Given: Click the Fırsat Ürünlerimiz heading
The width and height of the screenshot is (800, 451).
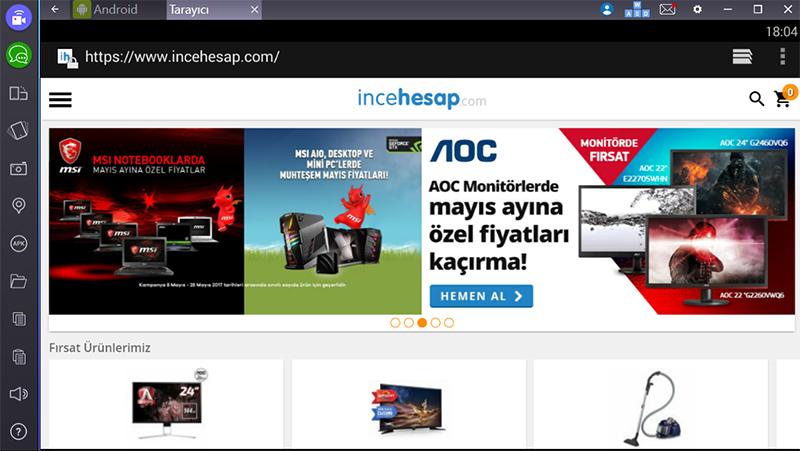Looking at the screenshot, I should click(99, 347).
